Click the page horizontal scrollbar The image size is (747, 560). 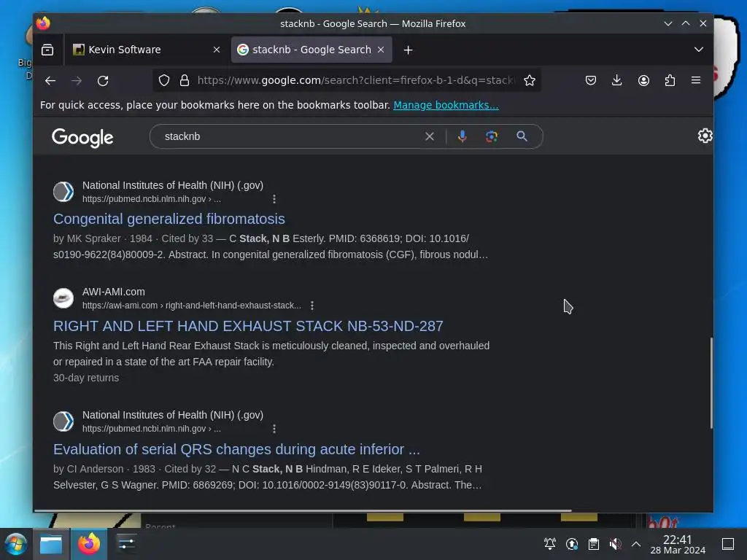click(303, 510)
